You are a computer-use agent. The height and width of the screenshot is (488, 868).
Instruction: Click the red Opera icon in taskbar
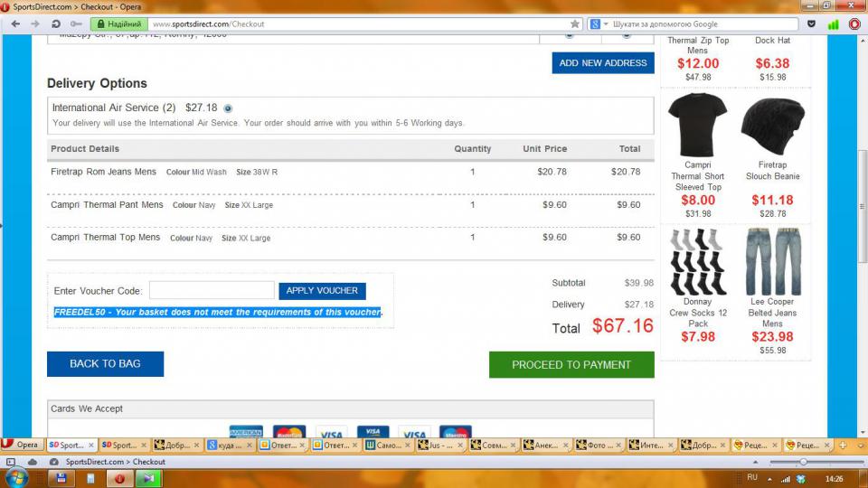click(118, 478)
